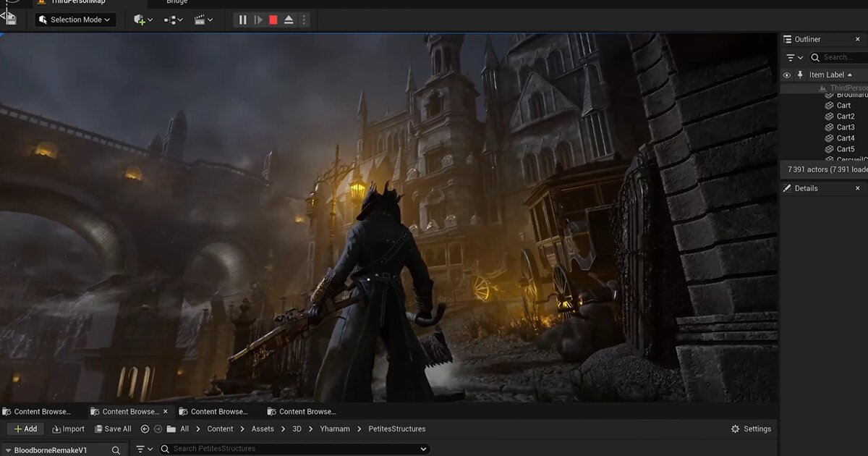
Task: Click the Save All button
Action: (112, 428)
